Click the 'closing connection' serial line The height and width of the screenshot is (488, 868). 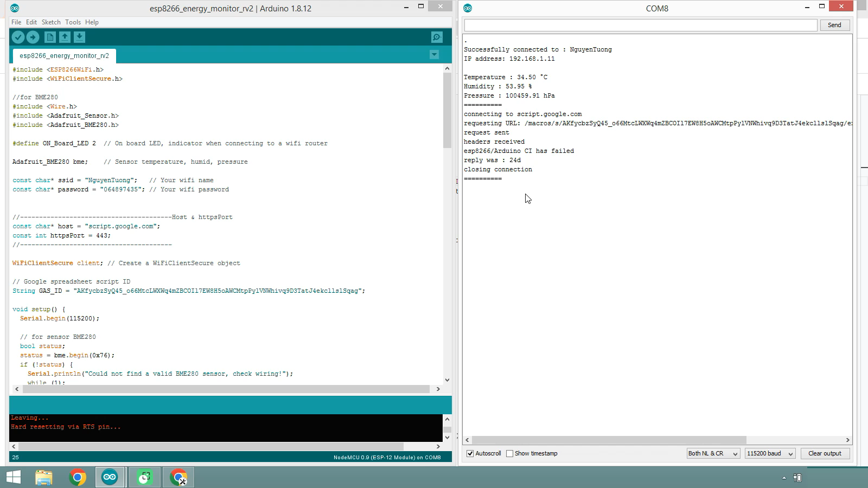point(498,169)
